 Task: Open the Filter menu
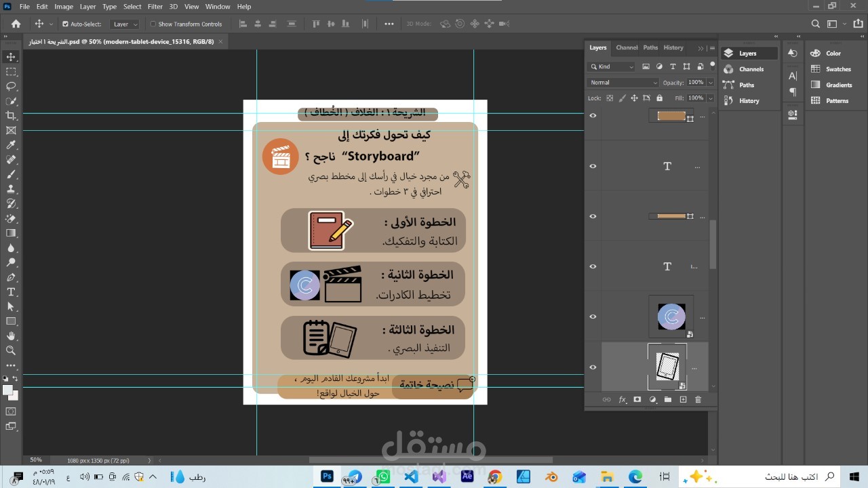coord(155,6)
